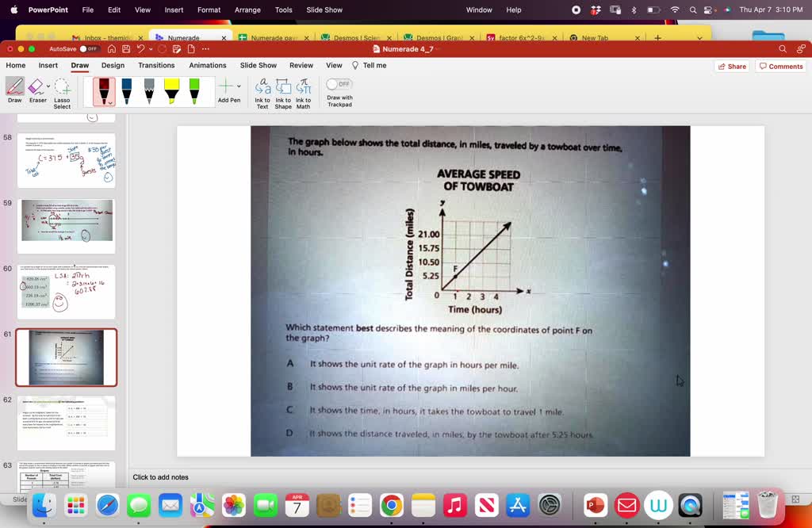Pick the yellow highlighter
The image size is (812, 528).
coord(171,90)
